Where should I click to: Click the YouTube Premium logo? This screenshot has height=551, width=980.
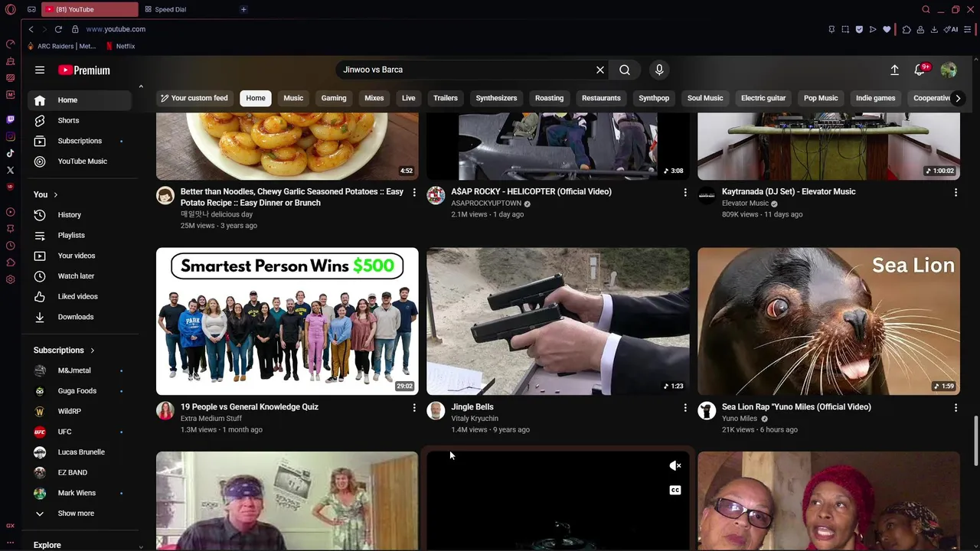pos(84,70)
